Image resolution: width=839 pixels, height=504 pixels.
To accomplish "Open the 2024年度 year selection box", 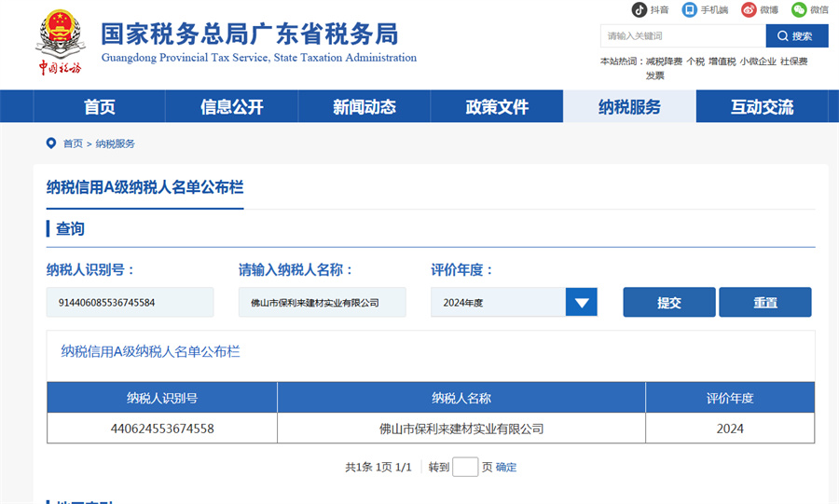I will click(x=499, y=303).
